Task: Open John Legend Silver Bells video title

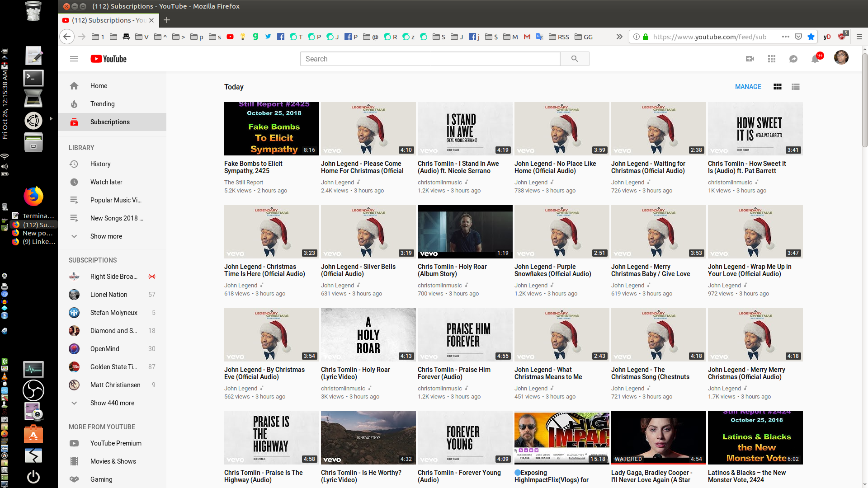Action: (358, 270)
